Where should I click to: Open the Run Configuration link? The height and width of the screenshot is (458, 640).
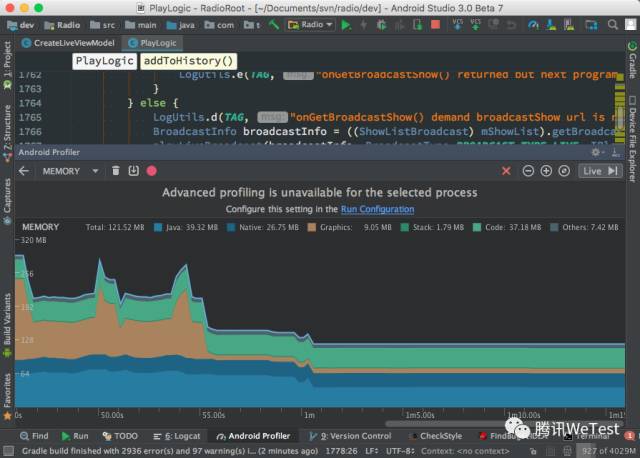coord(378,209)
